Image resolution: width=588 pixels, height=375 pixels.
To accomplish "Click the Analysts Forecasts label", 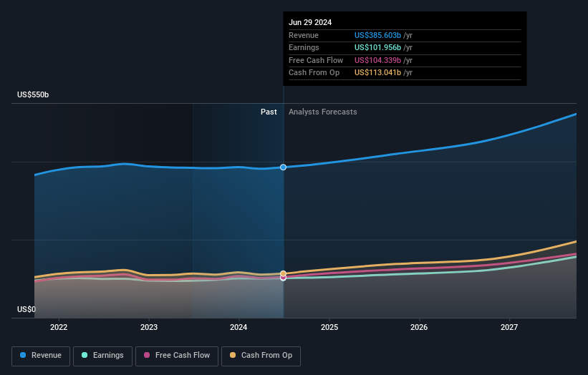I will pos(323,112).
